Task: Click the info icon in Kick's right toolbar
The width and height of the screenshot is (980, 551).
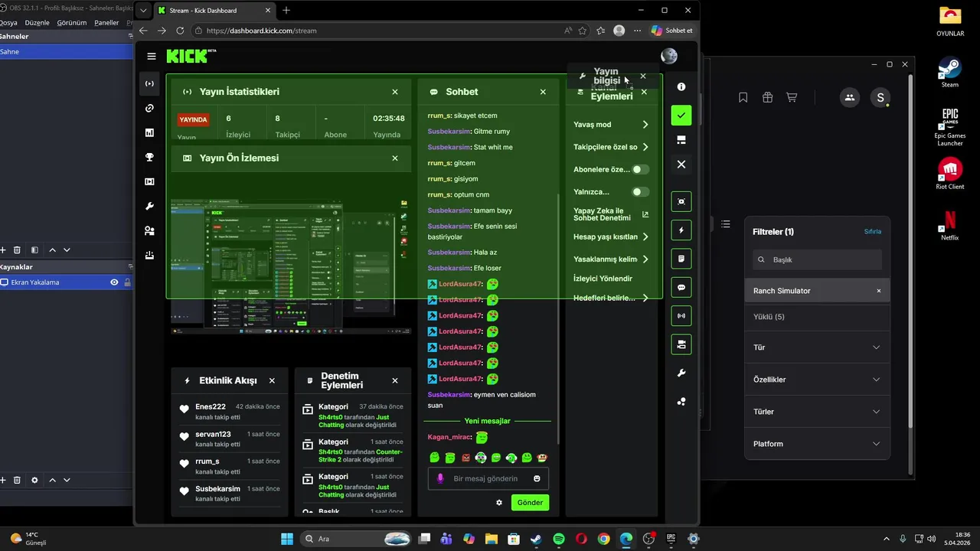Action: (681, 86)
